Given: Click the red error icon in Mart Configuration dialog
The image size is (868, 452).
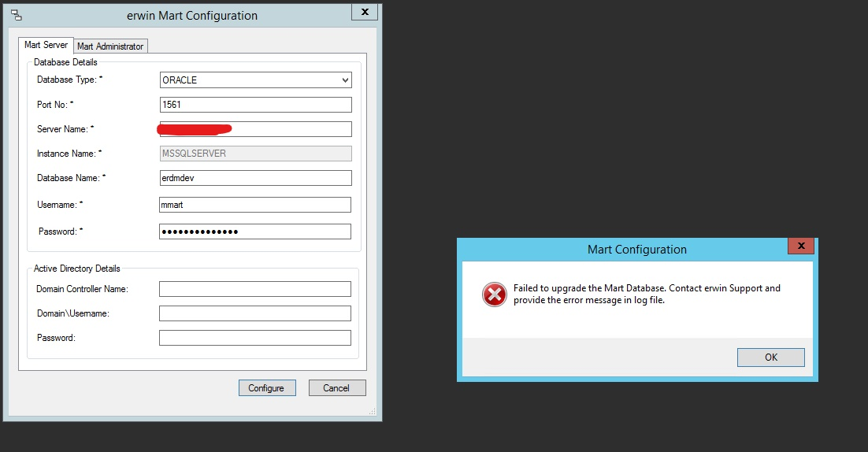Looking at the screenshot, I should pos(495,295).
